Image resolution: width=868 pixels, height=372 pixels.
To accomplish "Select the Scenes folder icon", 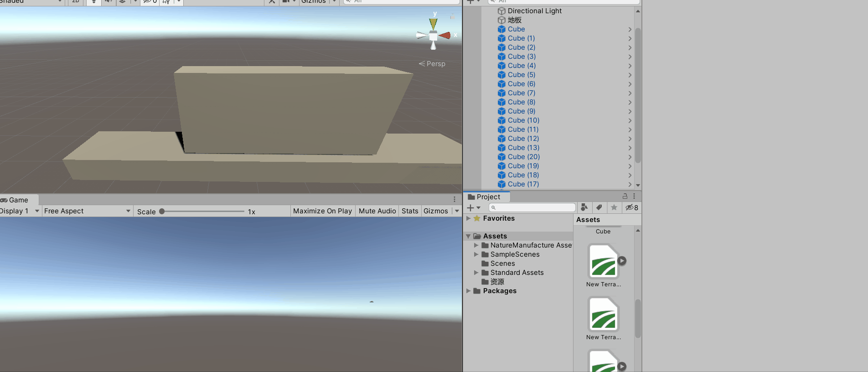I will point(485,263).
